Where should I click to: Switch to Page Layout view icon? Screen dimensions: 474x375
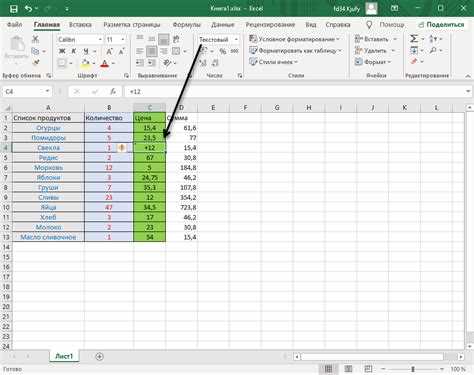348,369
